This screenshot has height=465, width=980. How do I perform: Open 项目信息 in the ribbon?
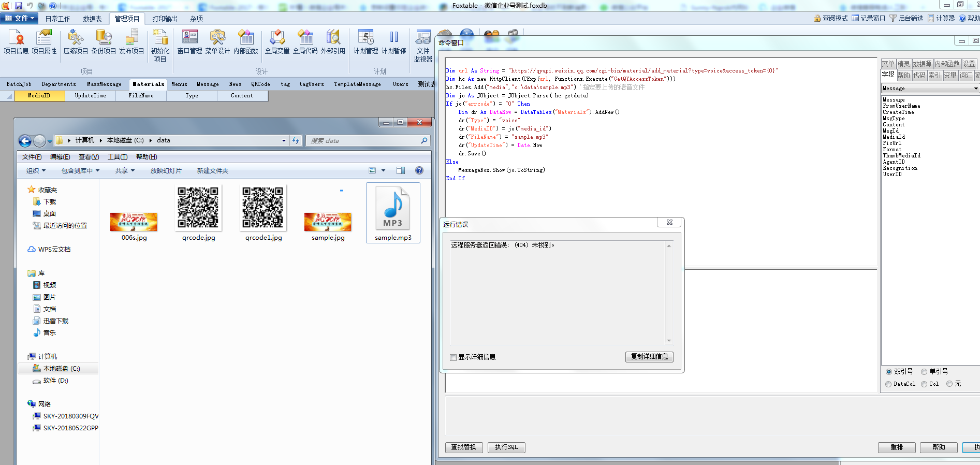[16, 41]
